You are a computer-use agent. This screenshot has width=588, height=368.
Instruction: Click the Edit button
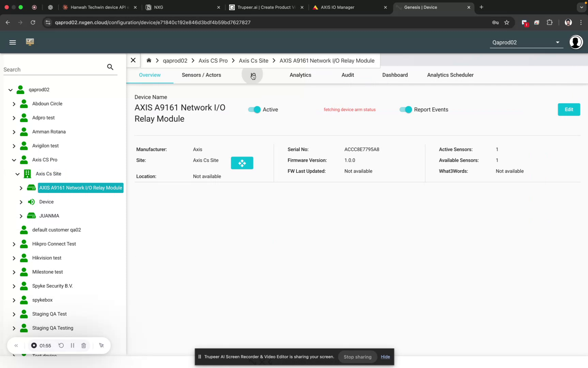tap(568, 109)
